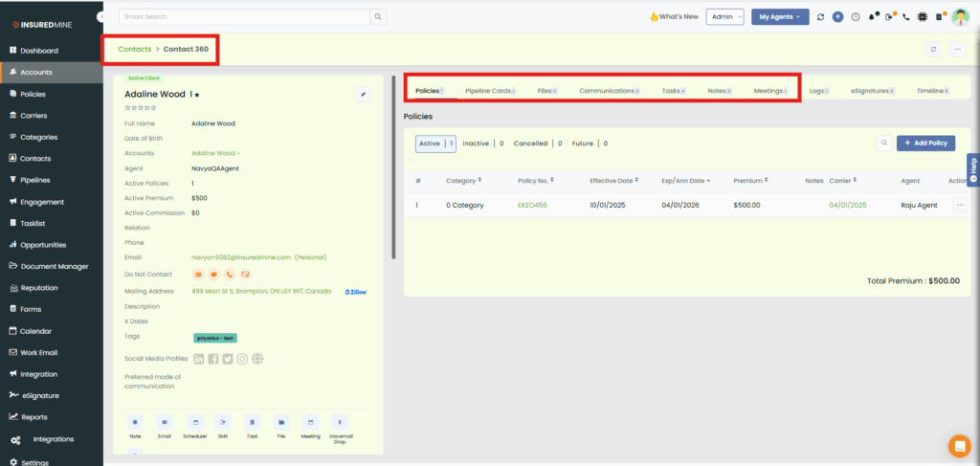The width and height of the screenshot is (980, 466).
Task: Expand the My Agents dropdown
Action: (x=780, y=17)
